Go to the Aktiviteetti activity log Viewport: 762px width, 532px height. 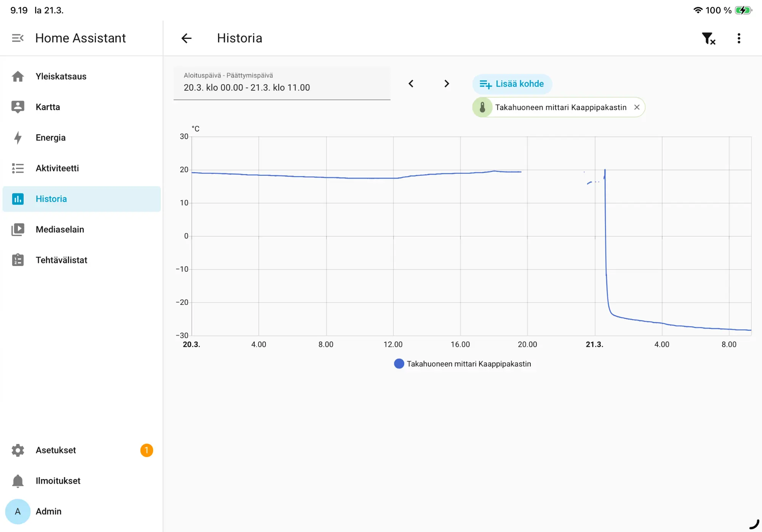(x=82, y=168)
